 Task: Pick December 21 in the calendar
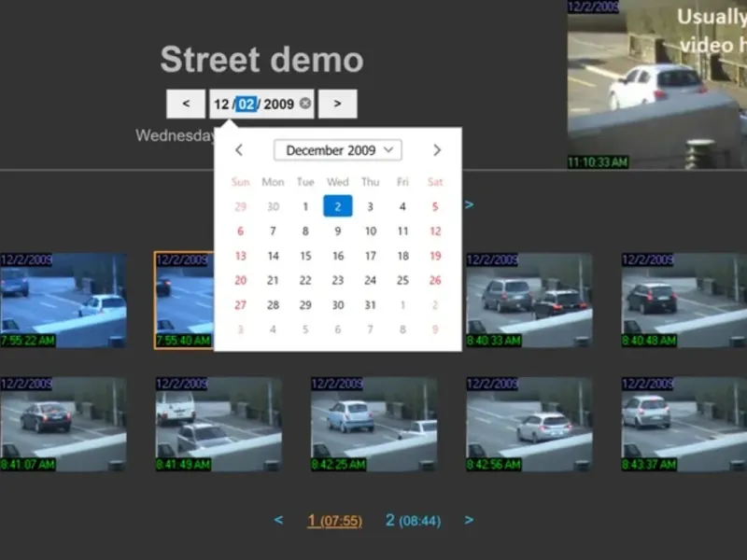click(273, 280)
